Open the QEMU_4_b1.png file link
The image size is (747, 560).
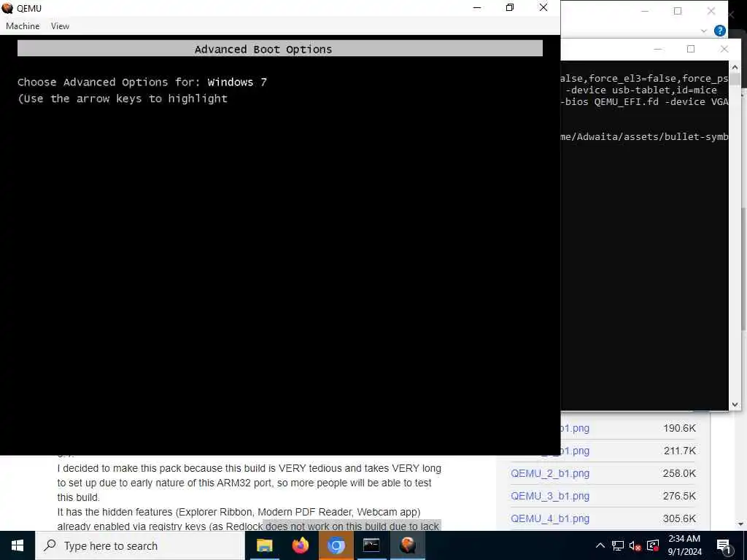click(x=550, y=518)
